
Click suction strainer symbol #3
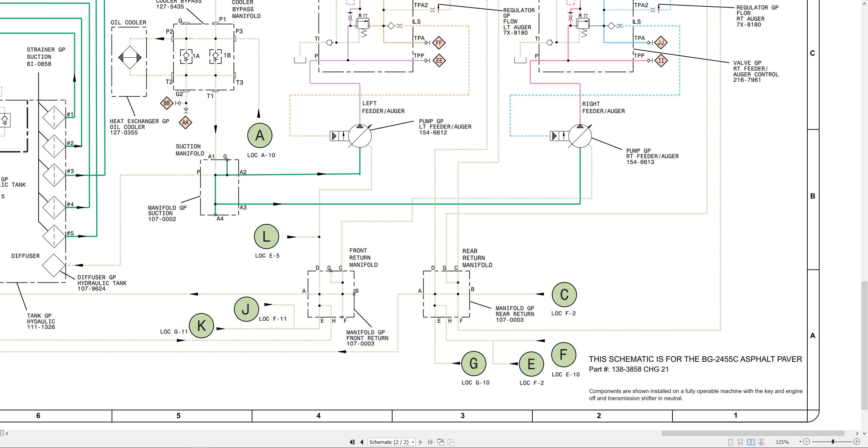(x=54, y=175)
